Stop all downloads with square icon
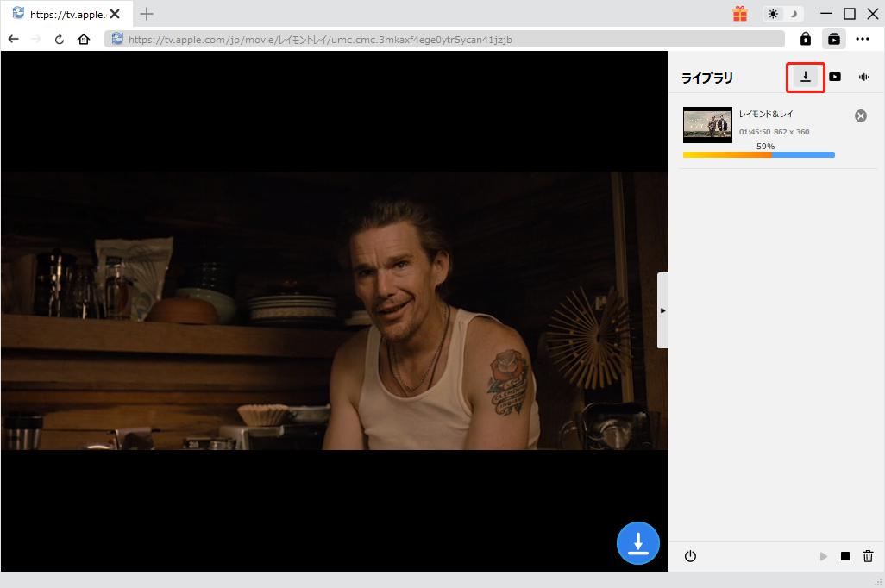The width and height of the screenshot is (885, 588). click(x=845, y=556)
